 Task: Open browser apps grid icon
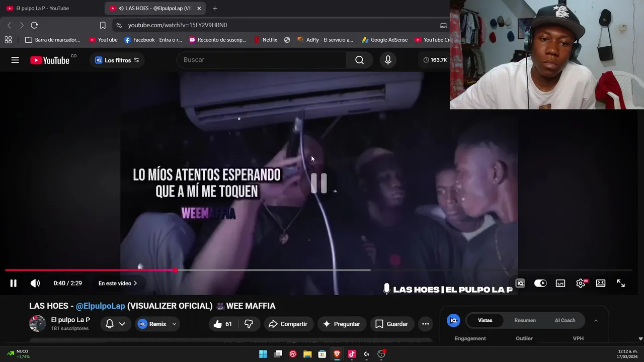[x=8, y=40]
